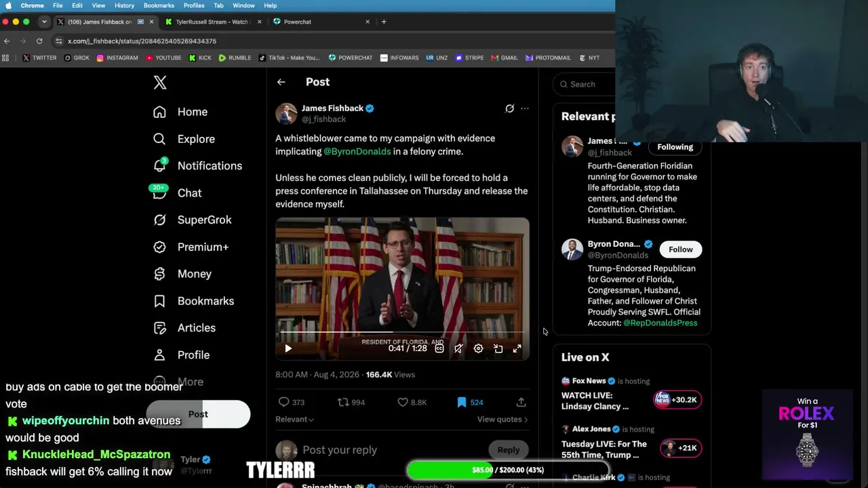
Task: Open the Explore search page
Action: pos(184,139)
